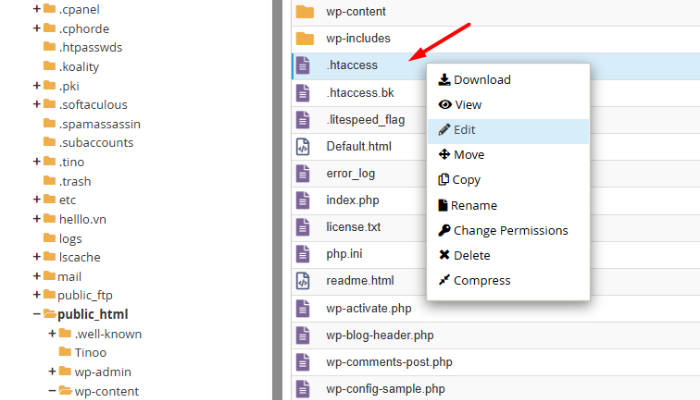The image size is (700, 400).
Task: Choose Copy from the context menu
Action: [x=467, y=180]
